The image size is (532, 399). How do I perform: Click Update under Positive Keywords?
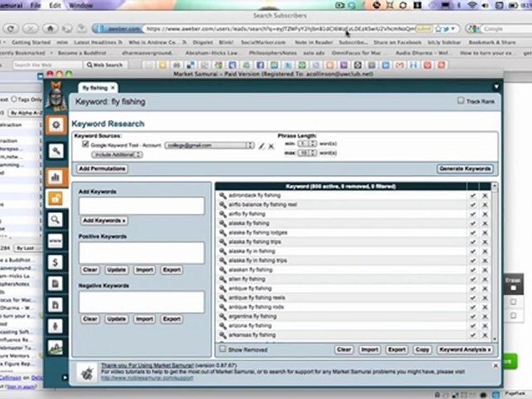pyautogui.click(x=116, y=270)
